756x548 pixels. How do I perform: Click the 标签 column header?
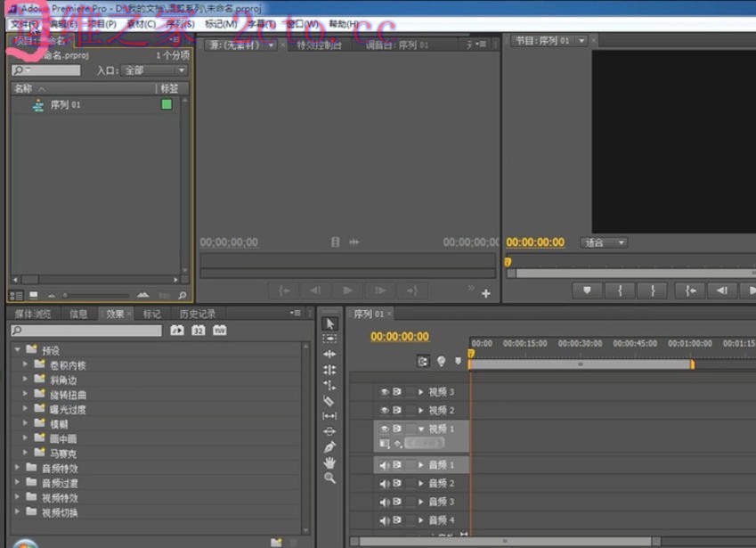(170, 89)
